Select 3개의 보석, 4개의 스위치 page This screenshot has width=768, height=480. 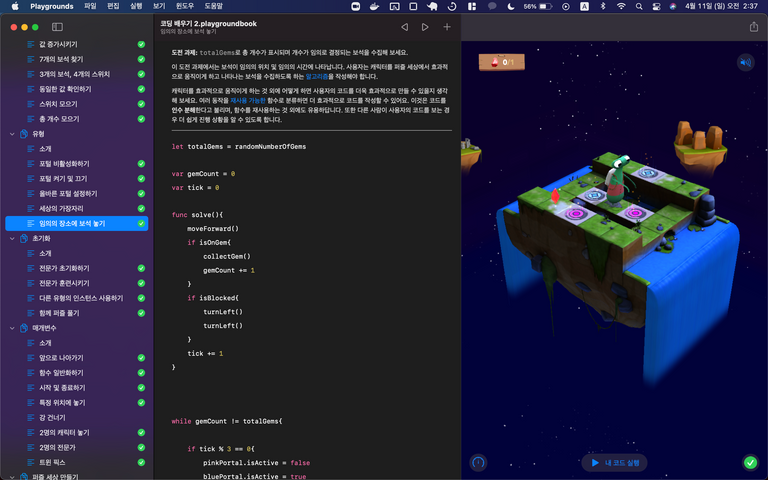78,74
